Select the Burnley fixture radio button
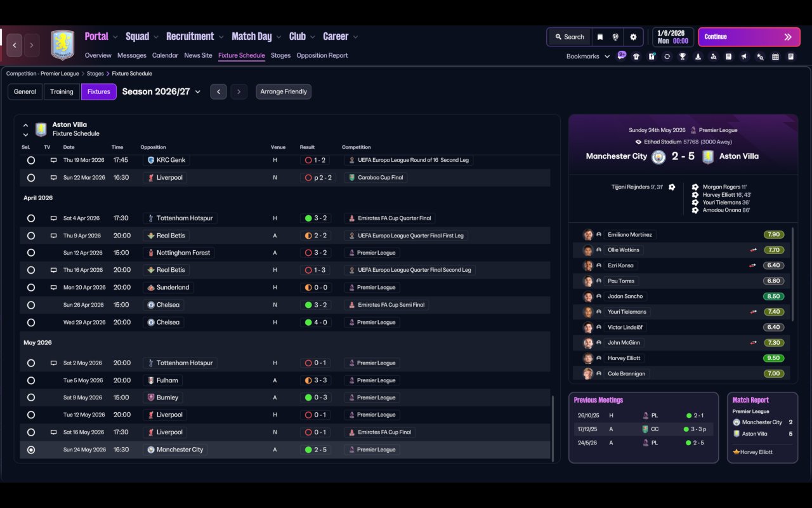The width and height of the screenshot is (812, 508). pos(31,398)
